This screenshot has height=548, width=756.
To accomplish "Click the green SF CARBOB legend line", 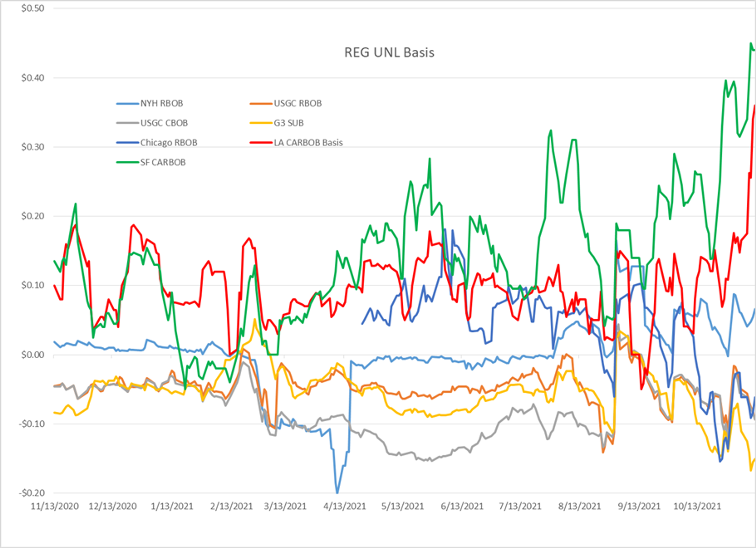I will pyautogui.click(x=128, y=163).
